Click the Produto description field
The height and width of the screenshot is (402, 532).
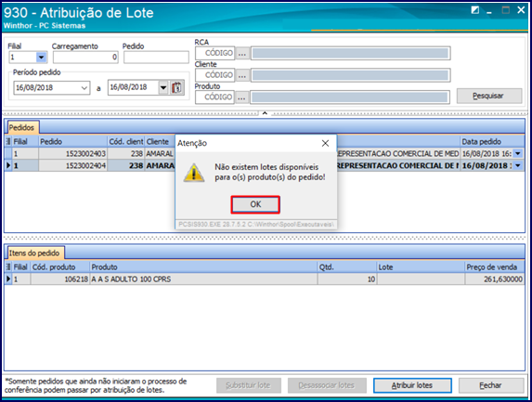350,97
